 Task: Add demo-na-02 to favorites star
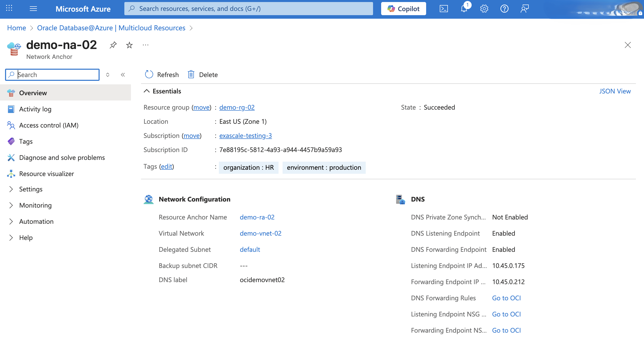tap(129, 45)
